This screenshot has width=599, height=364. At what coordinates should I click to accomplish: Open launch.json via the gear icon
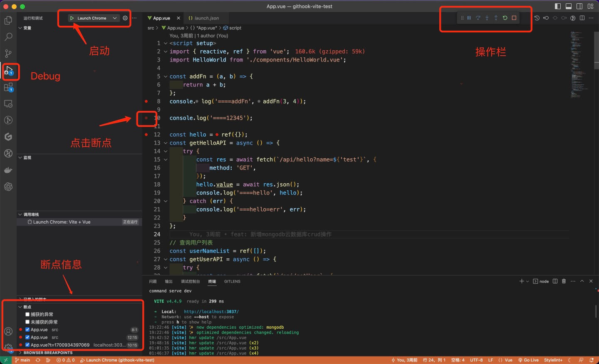[x=125, y=18]
